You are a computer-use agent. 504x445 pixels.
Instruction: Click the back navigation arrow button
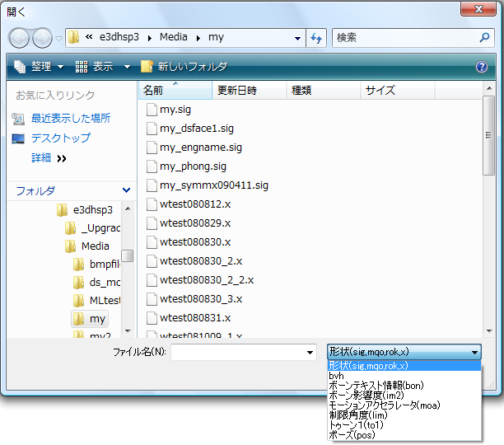[20, 38]
